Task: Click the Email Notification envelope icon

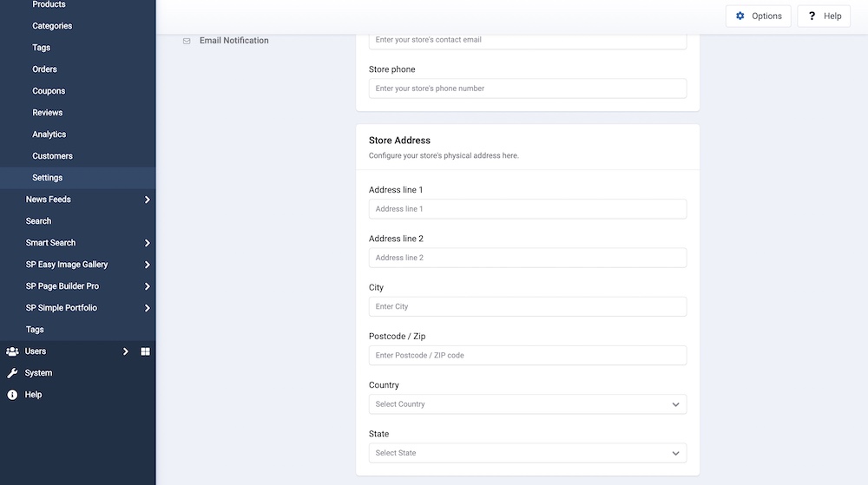Action: tap(187, 41)
